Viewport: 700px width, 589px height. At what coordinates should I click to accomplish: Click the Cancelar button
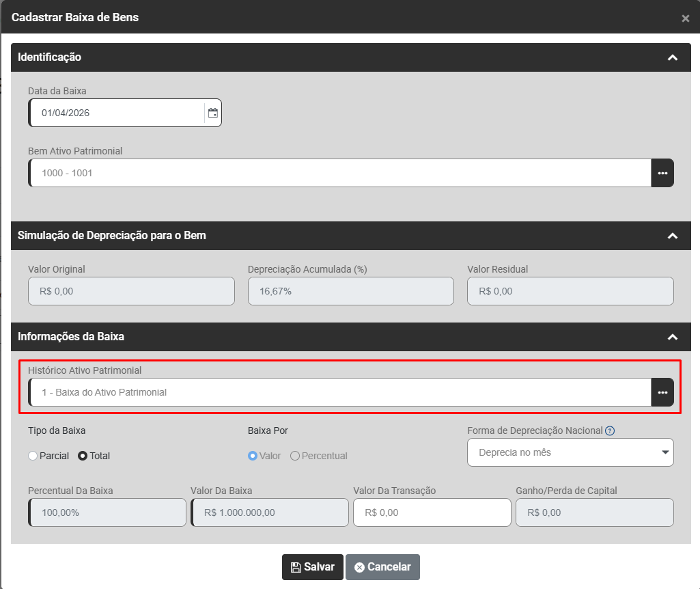pos(382,567)
